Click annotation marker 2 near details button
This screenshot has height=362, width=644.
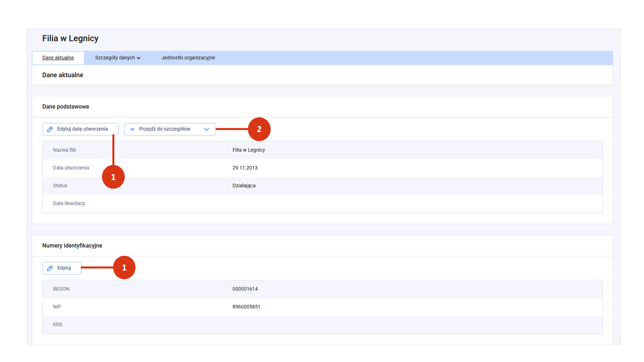(259, 129)
